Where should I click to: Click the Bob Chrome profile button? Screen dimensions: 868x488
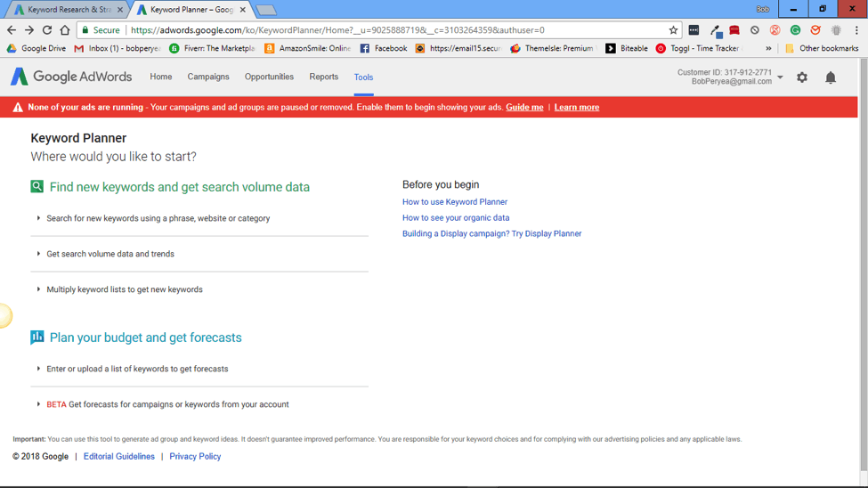click(763, 9)
